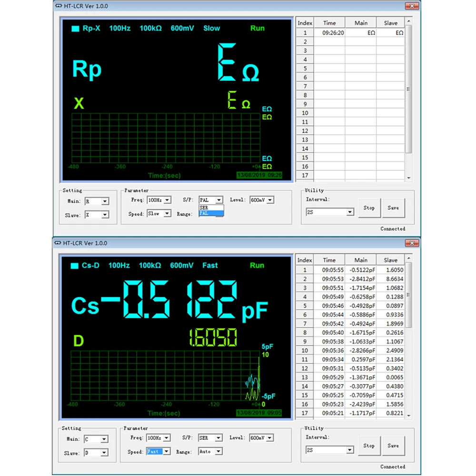
Task: Open Level 600mV dropdown in top window
Action: coord(262,200)
